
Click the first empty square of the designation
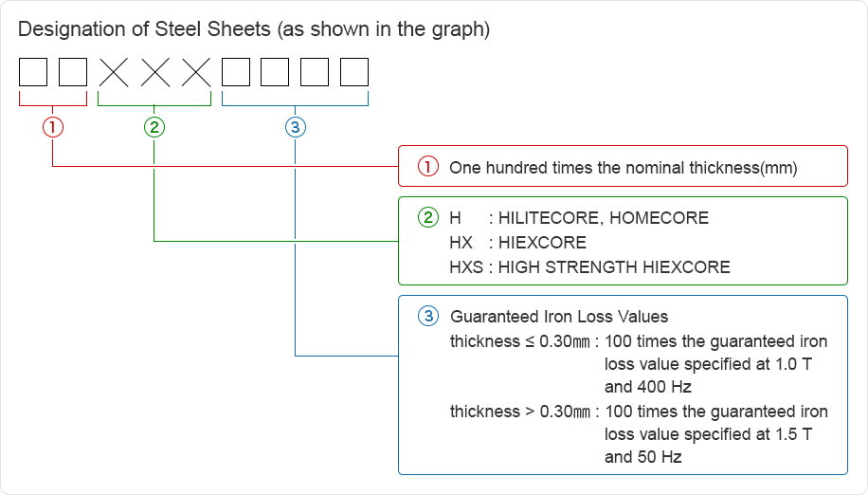(33, 73)
